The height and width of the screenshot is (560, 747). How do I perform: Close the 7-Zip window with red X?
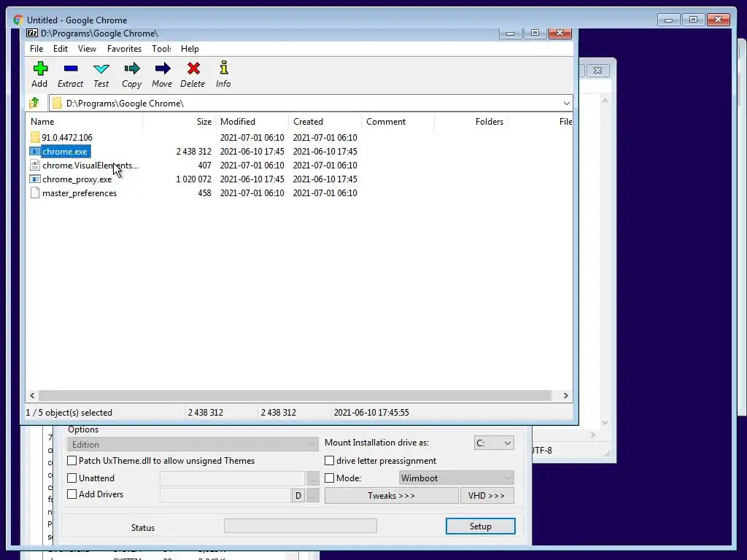560,33
